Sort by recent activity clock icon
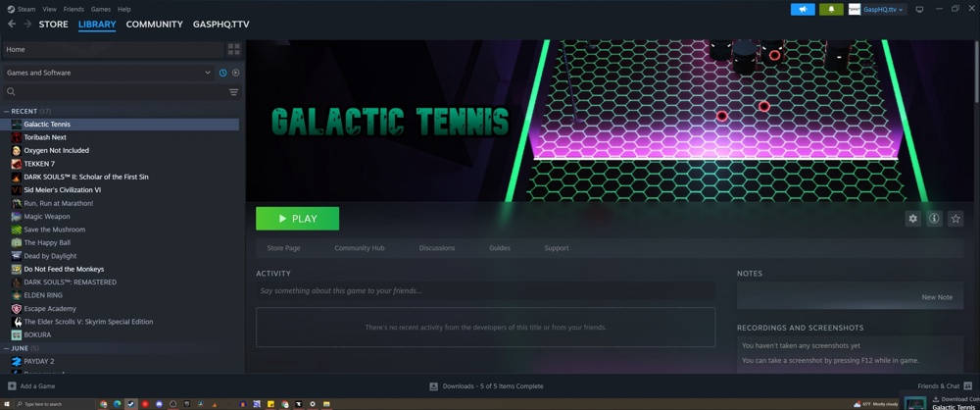Viewport: 980px width, 410px height. coord(223,73)
